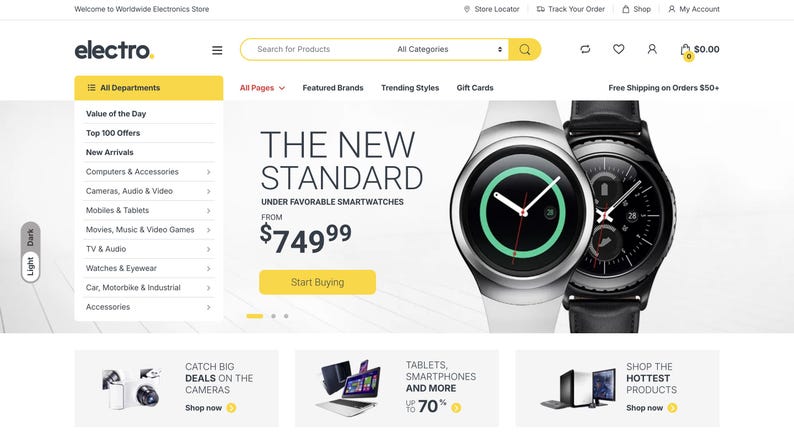Viewport: 794px width, 442px height.
Task: Switch theme to Dark mode
Action: 30,237
